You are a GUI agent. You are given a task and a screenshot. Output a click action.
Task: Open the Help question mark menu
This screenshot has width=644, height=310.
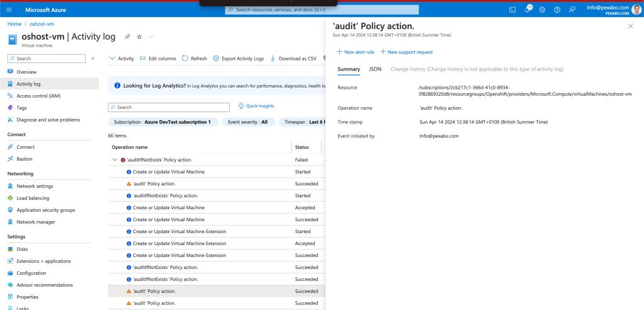pos(557,10)
